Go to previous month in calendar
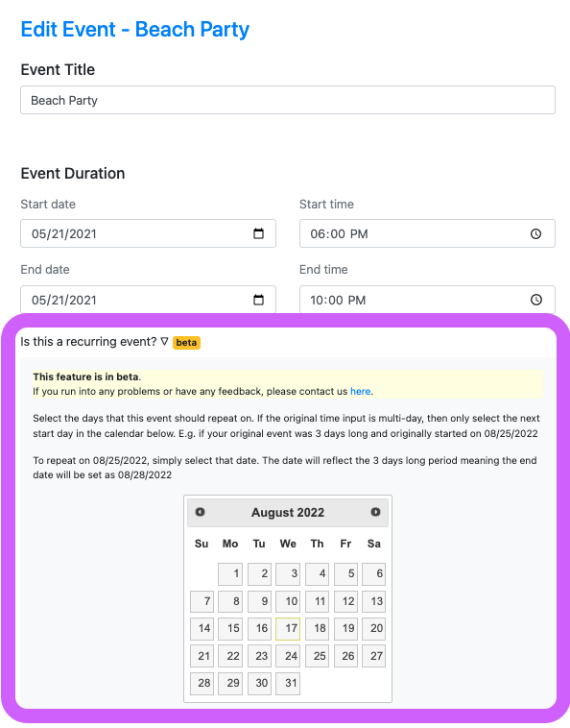 click(200, 512)
